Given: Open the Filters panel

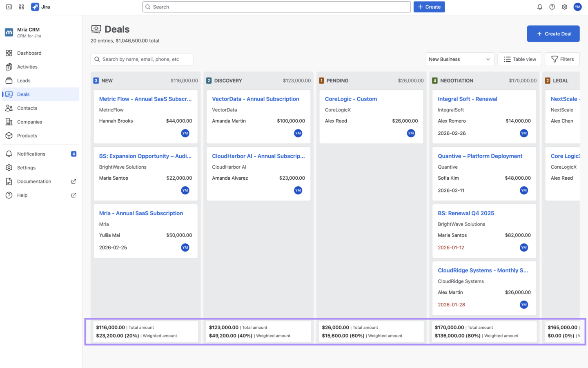Looking at the screenshot, I should pos(562,59).
